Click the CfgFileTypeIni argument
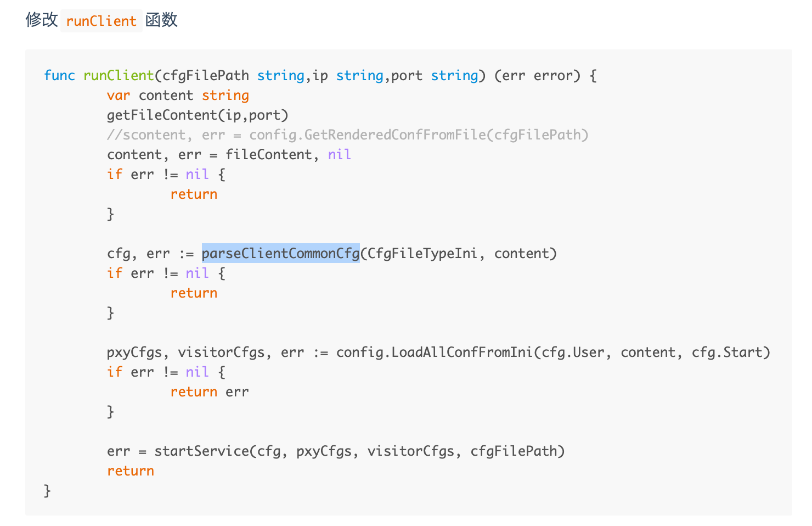This screenshot has width=812, height=526. [x=422, y=253]
